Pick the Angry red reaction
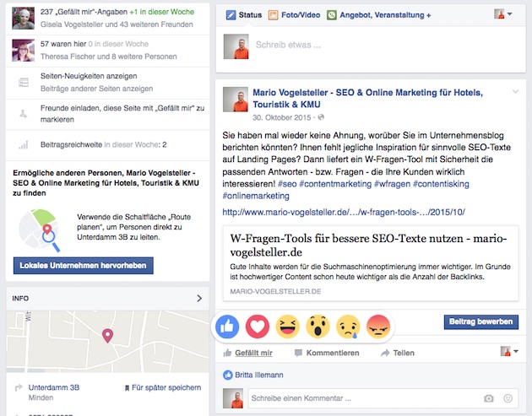The image size is (532, 416). tap(378, 327)
